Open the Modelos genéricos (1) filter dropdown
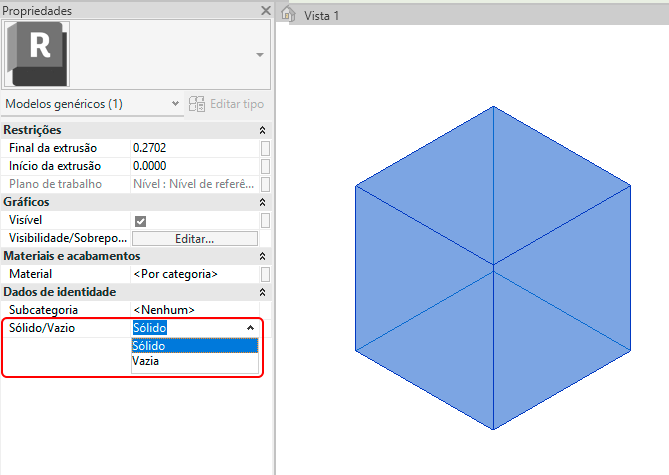Viewport: 669px width, 475px height. point(176,103)
